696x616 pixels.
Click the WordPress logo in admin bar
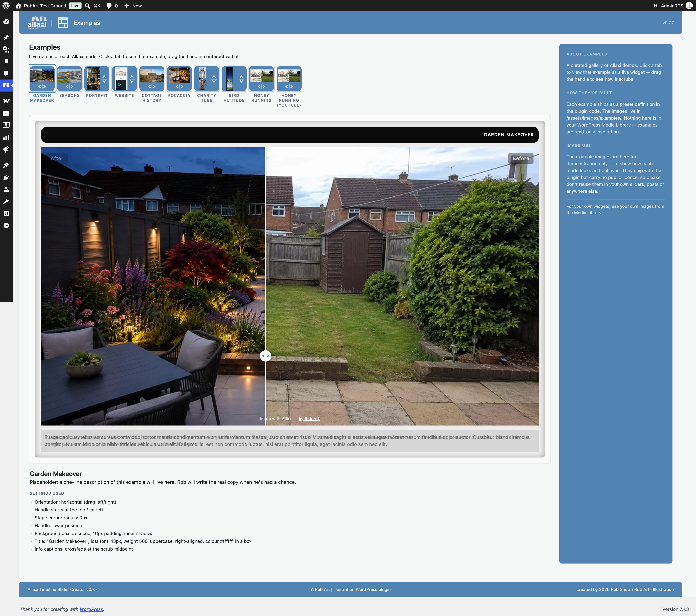pyautogui.click(x=6, y=6)
